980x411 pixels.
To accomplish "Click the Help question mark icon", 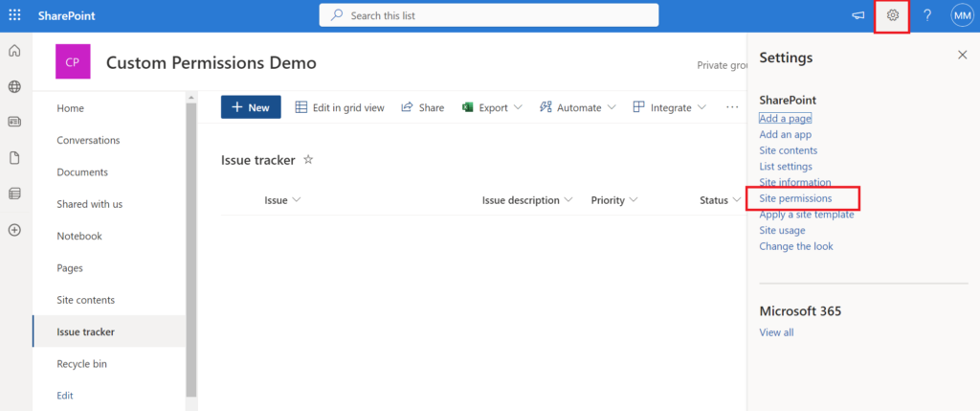I will click(926, 15).
